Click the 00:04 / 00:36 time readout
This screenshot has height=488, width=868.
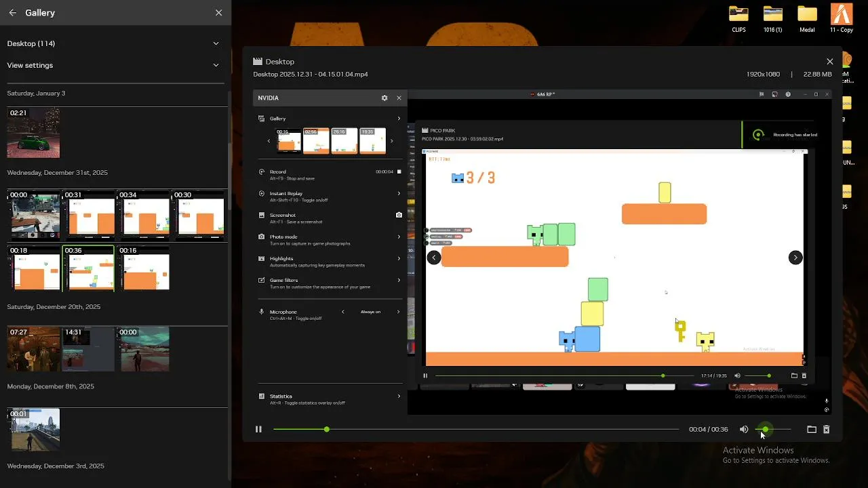[708, 430]
